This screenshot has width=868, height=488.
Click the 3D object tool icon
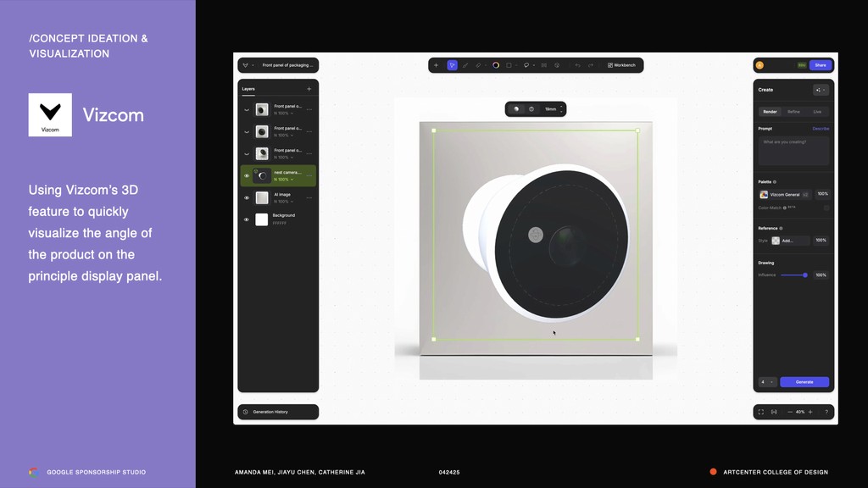pyautogui.click(x=557, y=65)
